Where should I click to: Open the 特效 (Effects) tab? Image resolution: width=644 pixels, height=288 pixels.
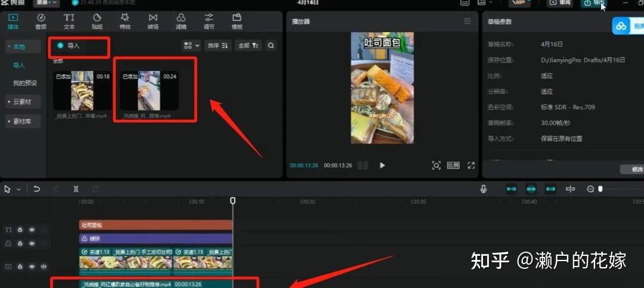click(x=125, y=21)
